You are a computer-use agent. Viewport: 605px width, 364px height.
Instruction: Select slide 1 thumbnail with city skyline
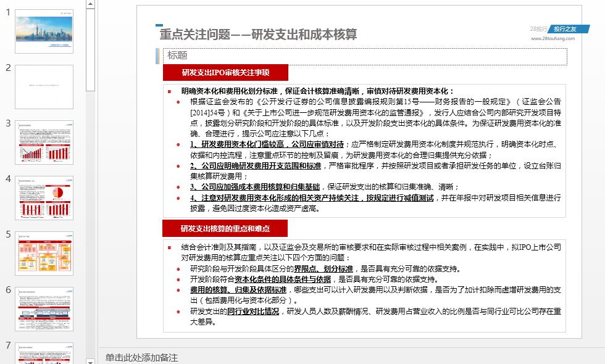point(44,31)
